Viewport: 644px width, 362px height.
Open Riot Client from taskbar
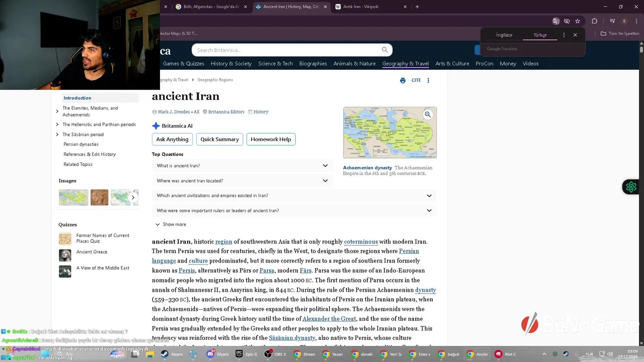click(x=506, y=354)
